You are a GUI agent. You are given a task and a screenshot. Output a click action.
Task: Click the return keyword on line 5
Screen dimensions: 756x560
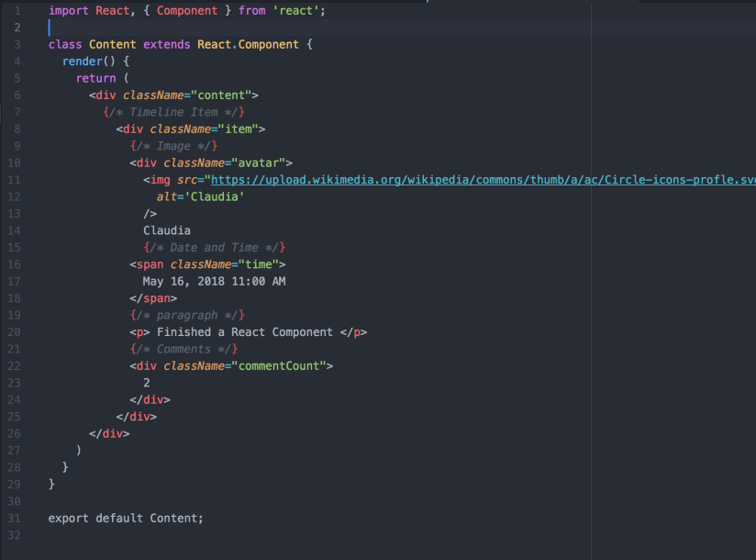[x=95, y=78]
